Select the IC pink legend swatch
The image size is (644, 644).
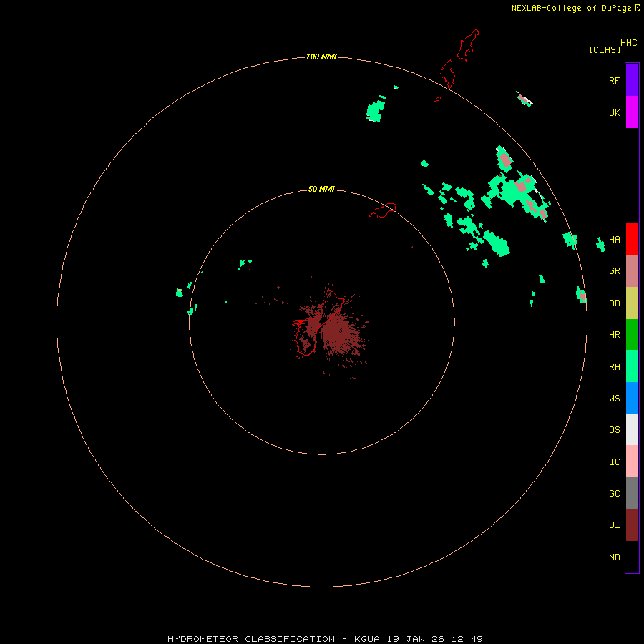pyautogui.click(x=632, y=462)
